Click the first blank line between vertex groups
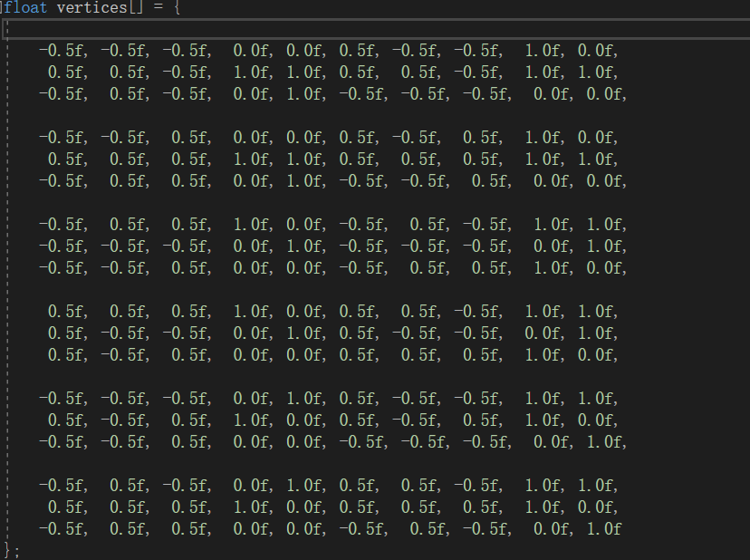This screenshot has width=750, height=560. [x=335, y=115]
